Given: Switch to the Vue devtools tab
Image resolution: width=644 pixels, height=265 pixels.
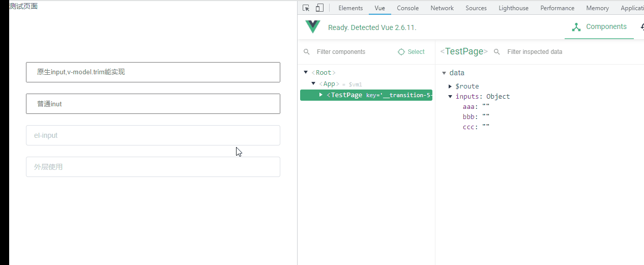Looking at the screenshot, I should [x=380, y=8].
